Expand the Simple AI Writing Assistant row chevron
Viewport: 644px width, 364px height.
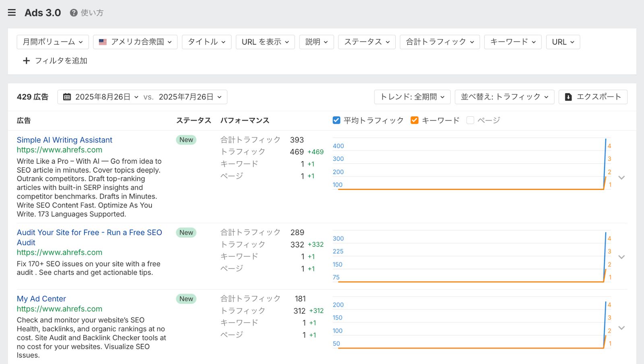[x=621, y=178]
